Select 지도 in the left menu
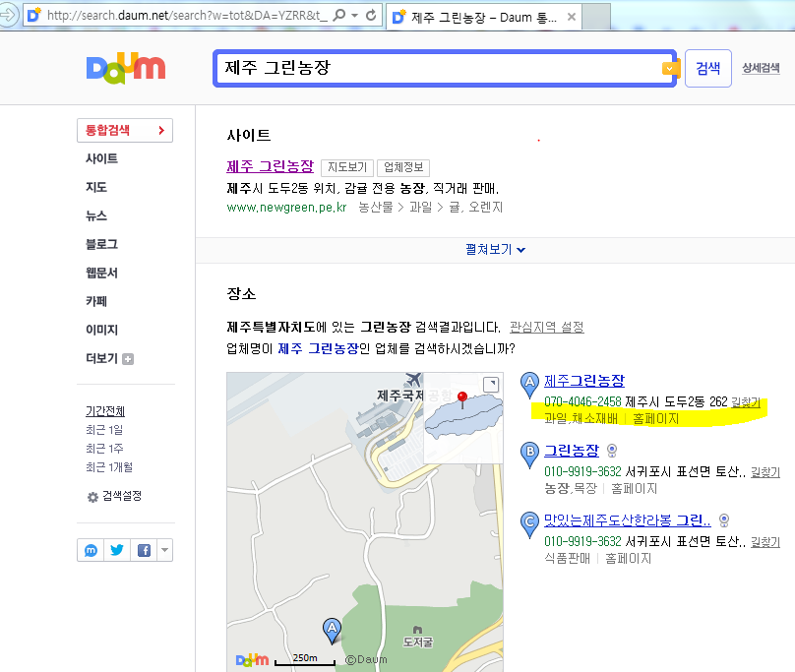 coord(96,187)
